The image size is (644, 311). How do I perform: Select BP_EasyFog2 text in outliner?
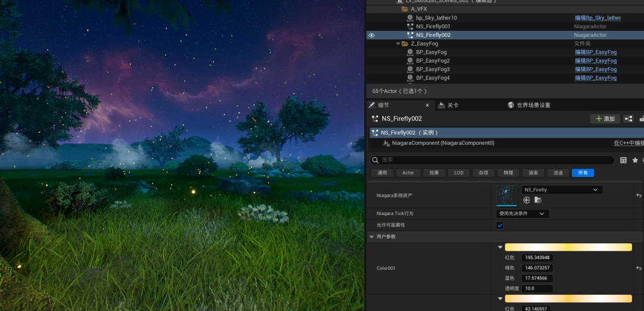(x=432, y=61)
